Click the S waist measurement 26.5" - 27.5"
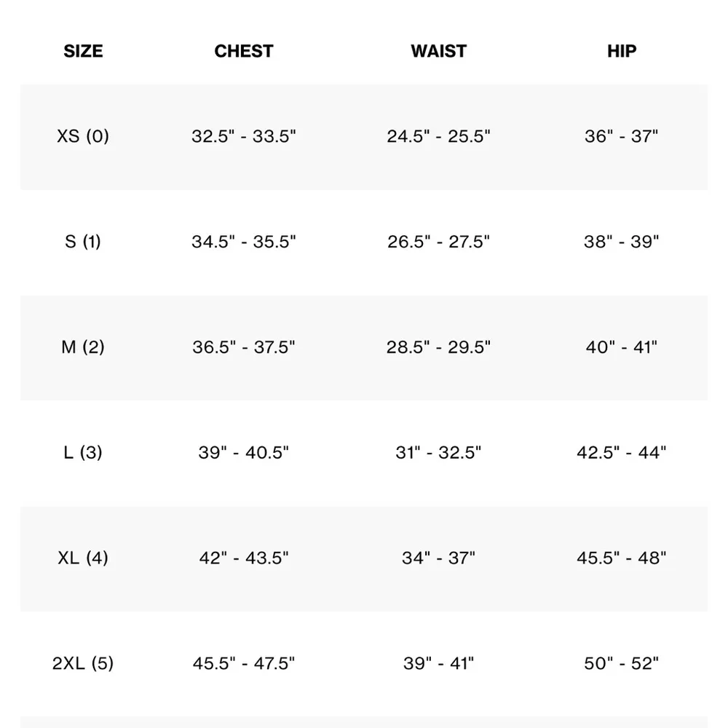 tap(438, 242)
